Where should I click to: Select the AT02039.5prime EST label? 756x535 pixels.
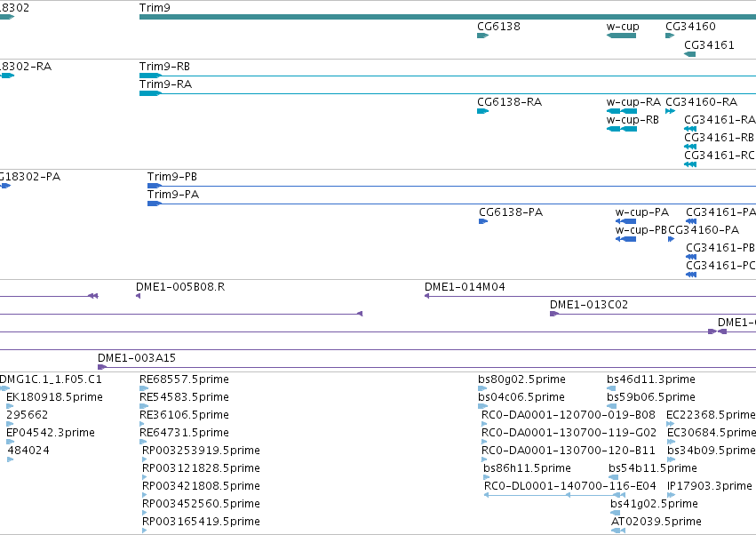657,522
